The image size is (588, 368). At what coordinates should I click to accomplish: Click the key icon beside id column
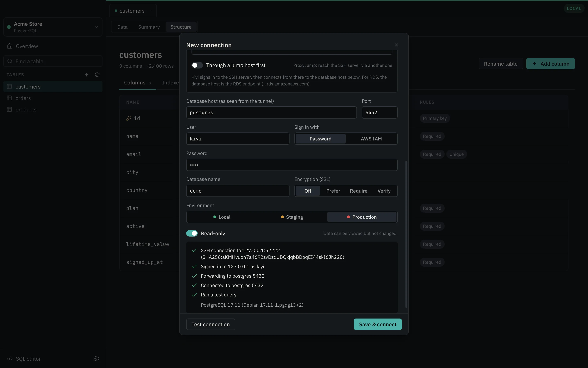[129, 118]
